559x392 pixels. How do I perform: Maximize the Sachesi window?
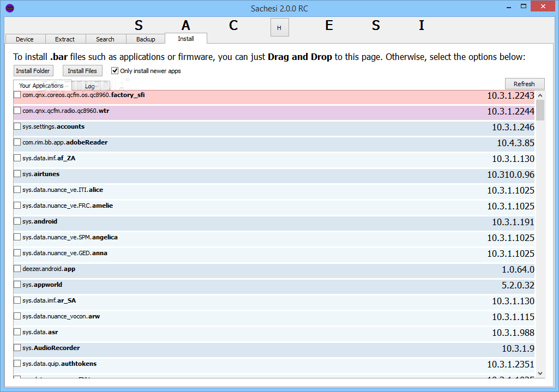pos(524,6)
